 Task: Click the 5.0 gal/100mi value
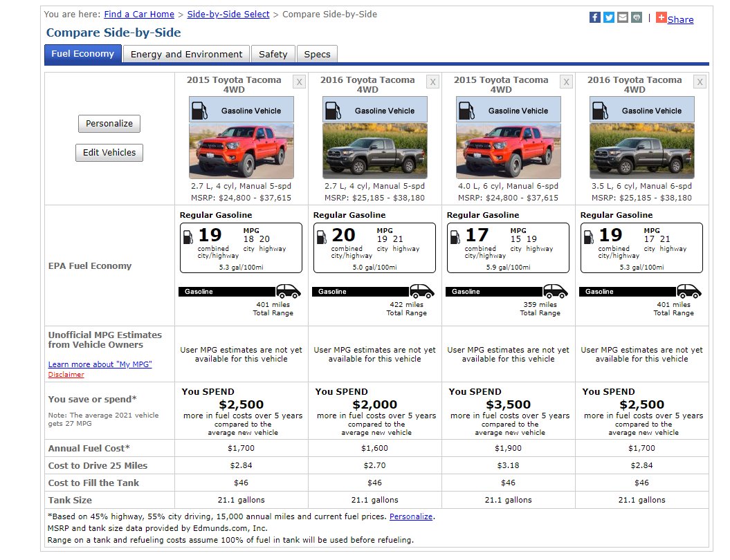click(375, 268)
